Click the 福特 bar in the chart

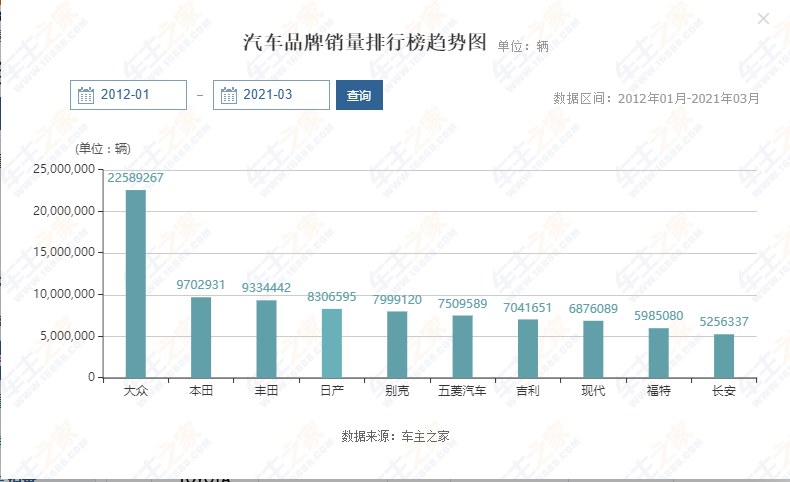click(659, 353)
